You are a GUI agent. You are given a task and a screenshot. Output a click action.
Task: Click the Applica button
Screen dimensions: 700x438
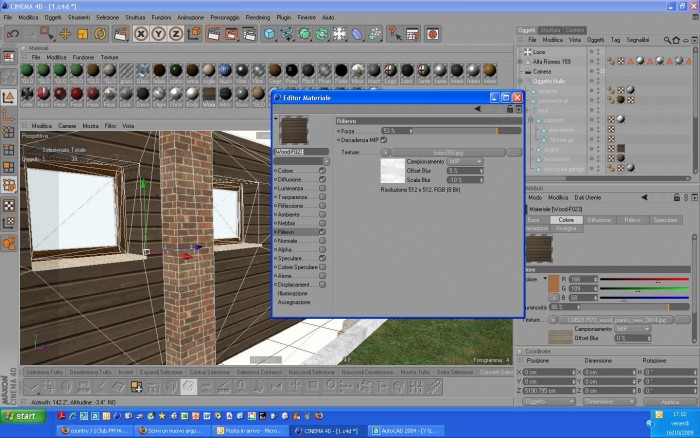coord(670,402)
